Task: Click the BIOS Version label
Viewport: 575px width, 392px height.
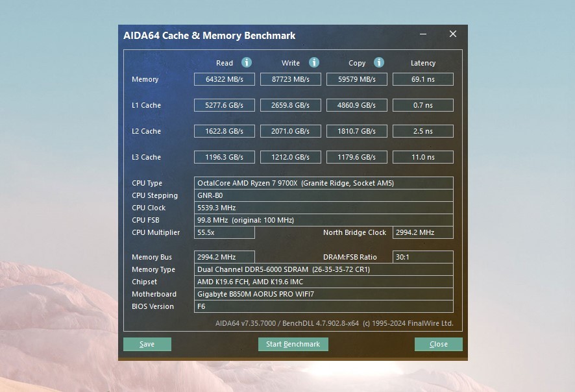Action: point(153,306)
